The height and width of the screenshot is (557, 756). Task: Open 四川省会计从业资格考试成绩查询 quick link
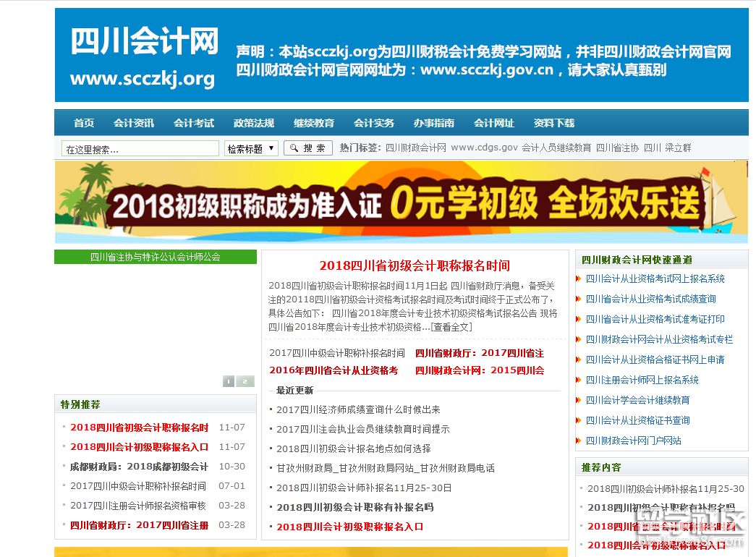pos(650,299)
